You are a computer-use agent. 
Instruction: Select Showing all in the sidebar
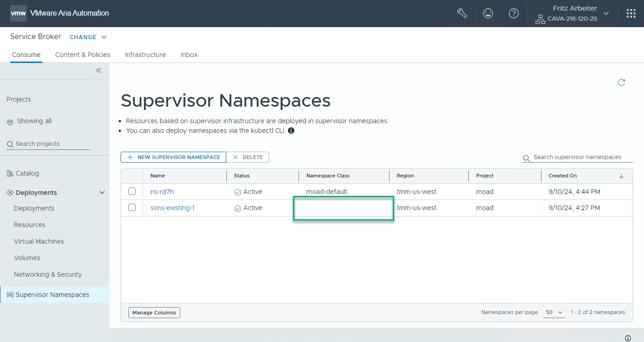[x=34, y=121]
